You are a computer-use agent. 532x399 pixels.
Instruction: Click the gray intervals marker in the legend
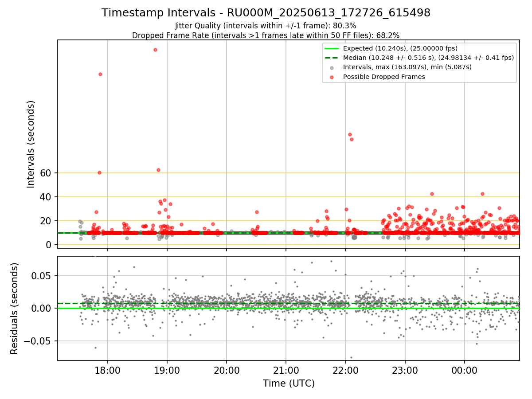(332, 68)
